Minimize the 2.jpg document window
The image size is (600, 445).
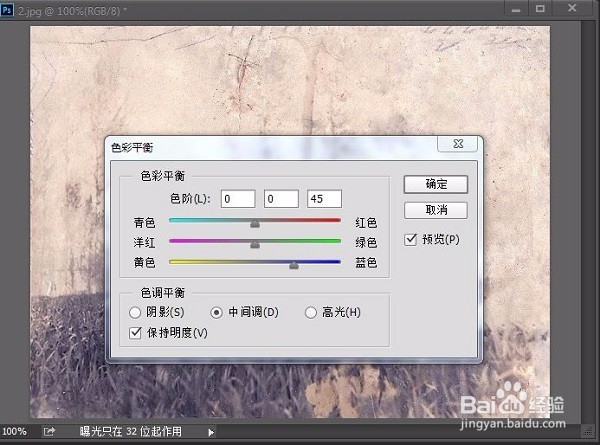(x=516, y=9)
